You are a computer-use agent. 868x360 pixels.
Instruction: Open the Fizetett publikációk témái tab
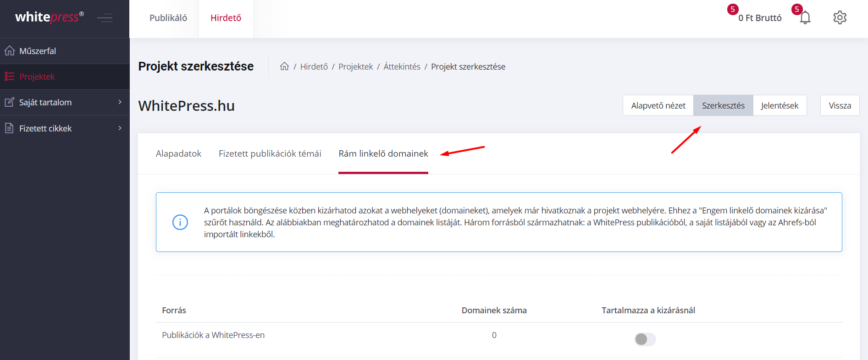pos(270,153)
